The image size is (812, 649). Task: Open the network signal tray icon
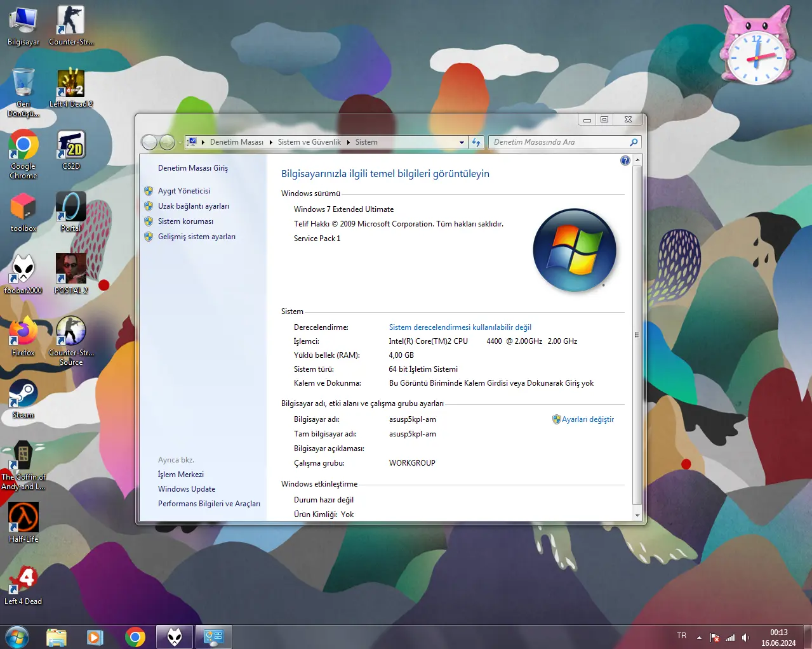[730, 638]
